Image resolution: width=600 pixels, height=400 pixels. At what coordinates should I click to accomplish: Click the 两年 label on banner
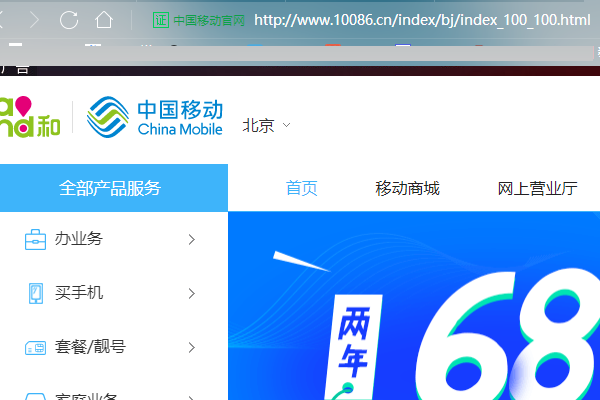click(354, 342)
